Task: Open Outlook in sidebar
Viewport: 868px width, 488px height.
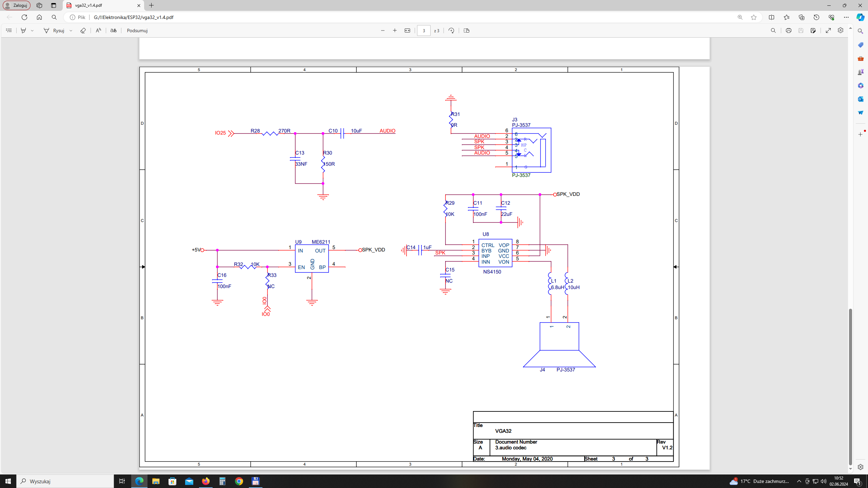Action: (861, 99)
